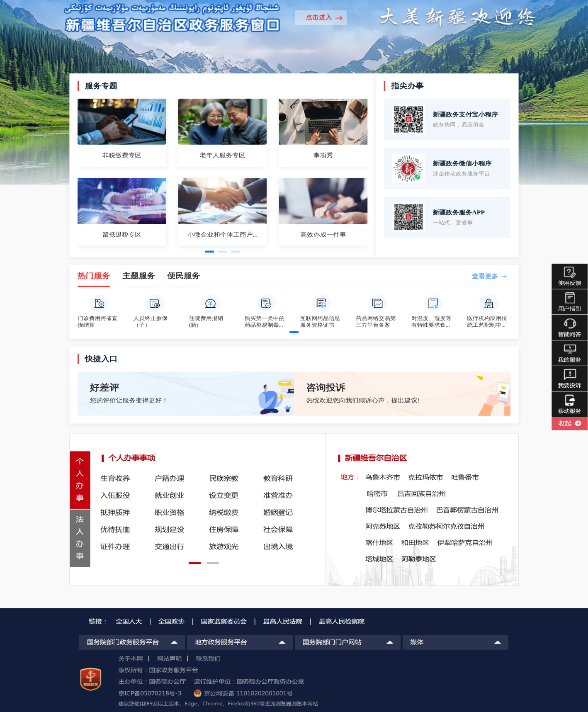Open the 出境入境 link
Image resolution: width=588 pixels, height=712 pixels.
pyautogui.click(x=278, y=547)
